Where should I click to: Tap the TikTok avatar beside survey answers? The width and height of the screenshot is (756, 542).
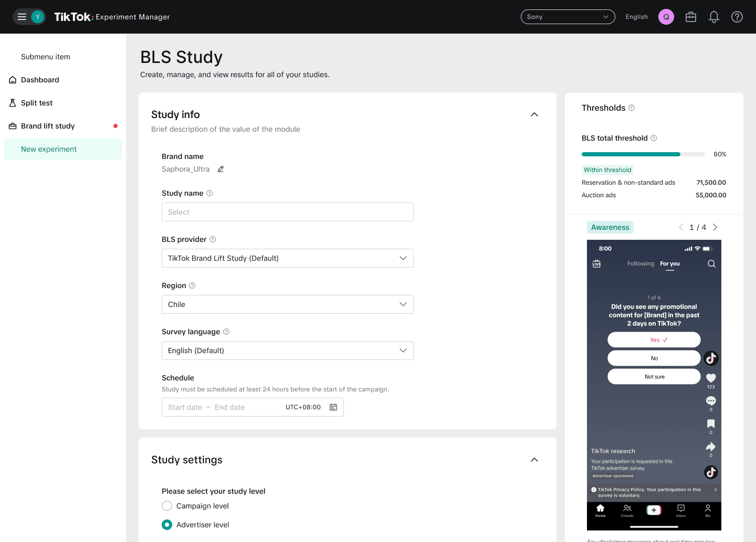pos(711,358)
